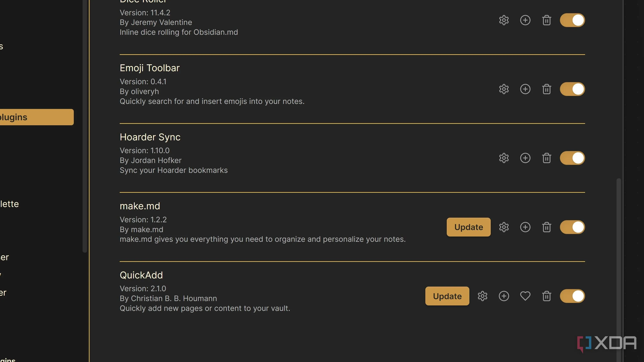Switch off Dice Roller plugin
Viewport: 644px width, 362px height.
(x=572, y=20)
